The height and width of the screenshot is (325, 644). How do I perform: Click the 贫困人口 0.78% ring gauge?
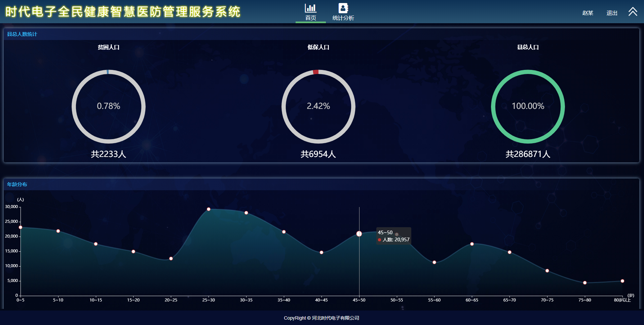point(108,107)
